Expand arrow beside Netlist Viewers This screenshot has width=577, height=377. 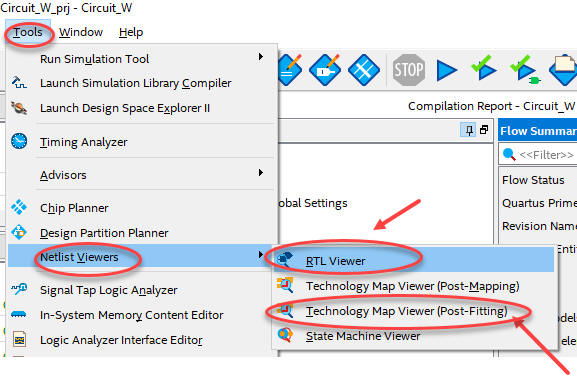(x=261, y=254)
